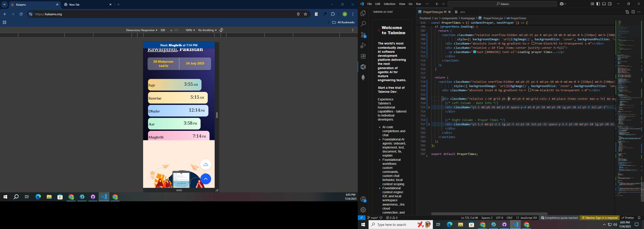Image resolution: width=644 pixels, height=229 pixels.
Task: Expand the folded code at line 725
Action: 429,108
